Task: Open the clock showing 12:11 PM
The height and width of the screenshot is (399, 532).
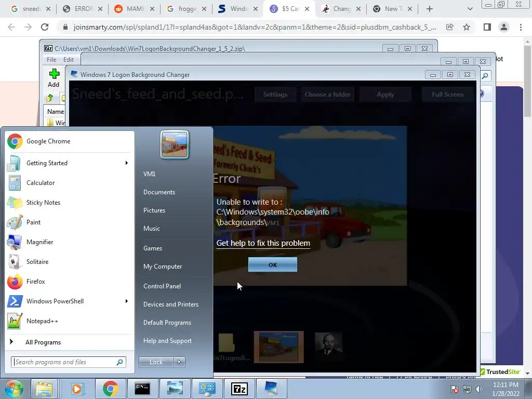Action: click(x=506, y=389)
